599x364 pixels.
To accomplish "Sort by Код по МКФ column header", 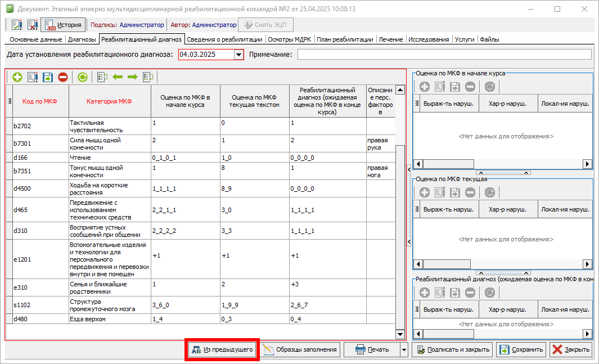I will [x=40, y=101].
